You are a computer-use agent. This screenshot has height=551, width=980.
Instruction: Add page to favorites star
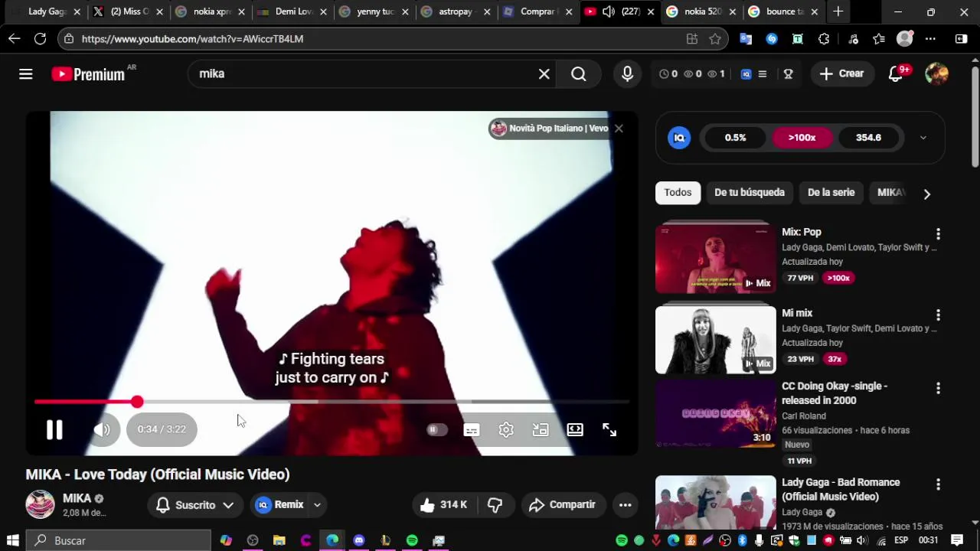pyautogui.click(x=715, y=39)
